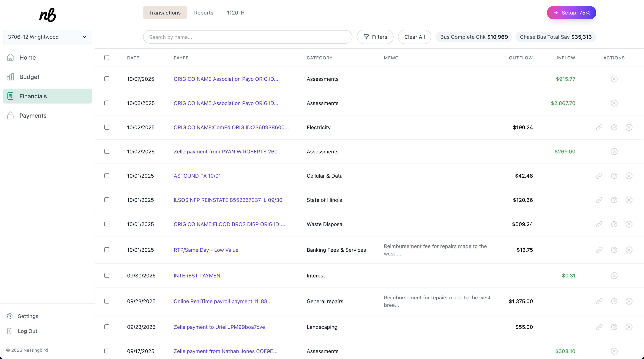Screen dimensions: 644x359
Task: Click the search by name field
Action: coord(247,37)
